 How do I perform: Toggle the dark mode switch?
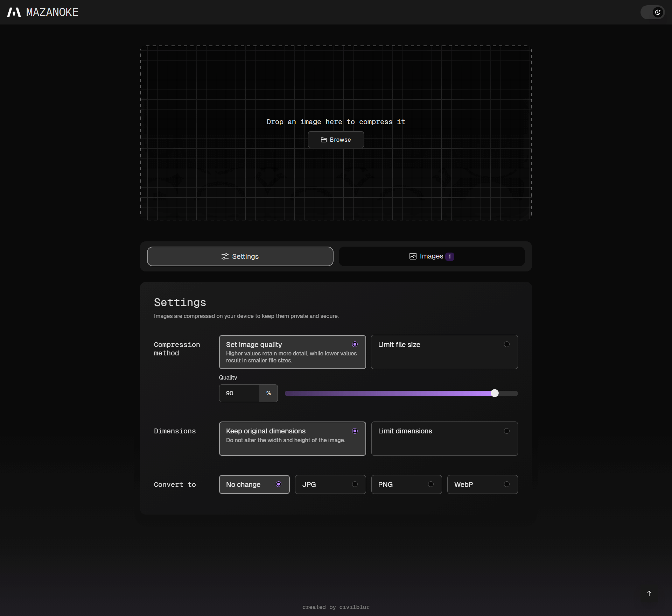653,12
